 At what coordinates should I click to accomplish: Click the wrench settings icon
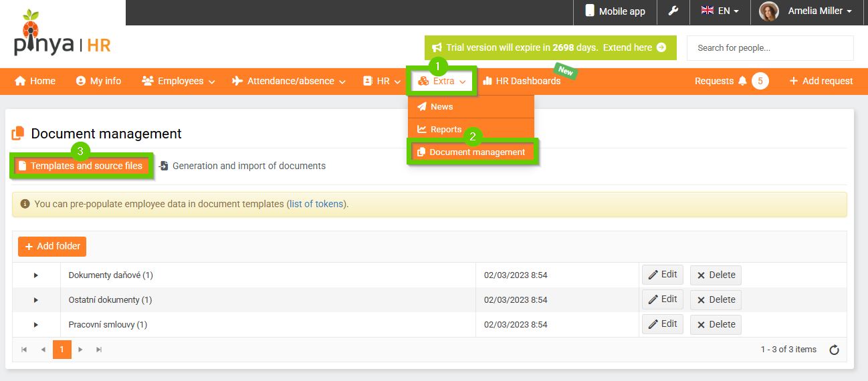pyautogui.click(x=673, y=11)
